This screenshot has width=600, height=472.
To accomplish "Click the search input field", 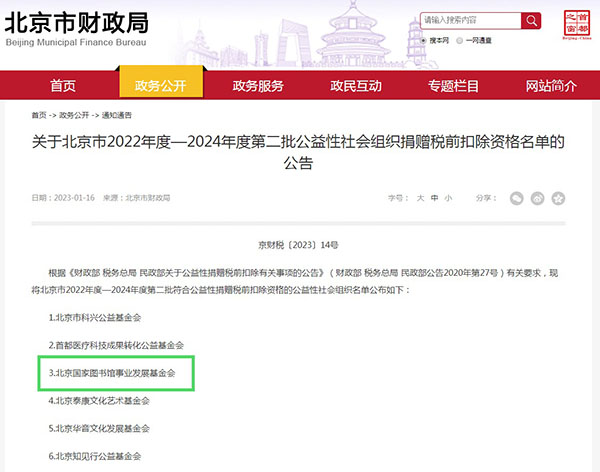I will click(x=471, y=21).
